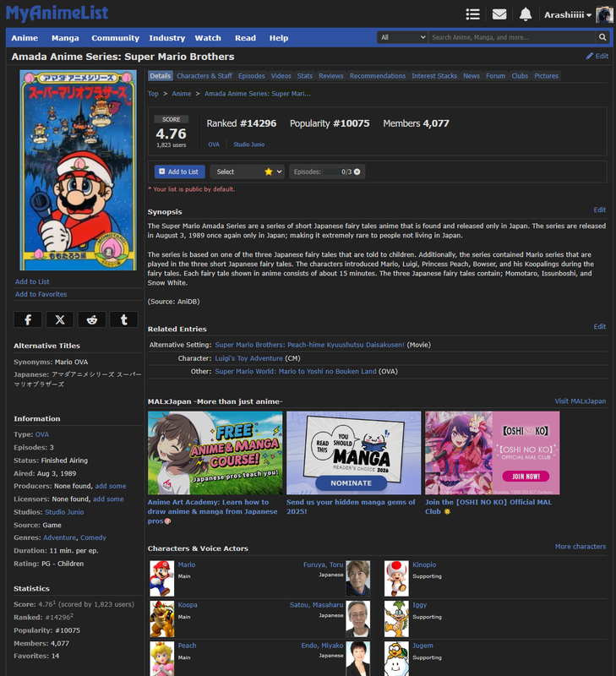Click the OVA type link under score
The height and width of the screenshot is (676, 616).
(x=214, y=144)
